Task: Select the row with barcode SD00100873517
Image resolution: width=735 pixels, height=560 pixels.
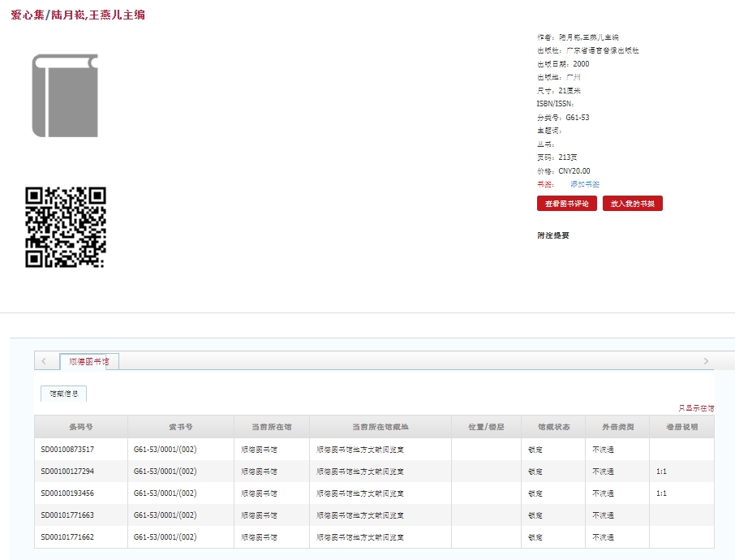Action: [67, 450]
